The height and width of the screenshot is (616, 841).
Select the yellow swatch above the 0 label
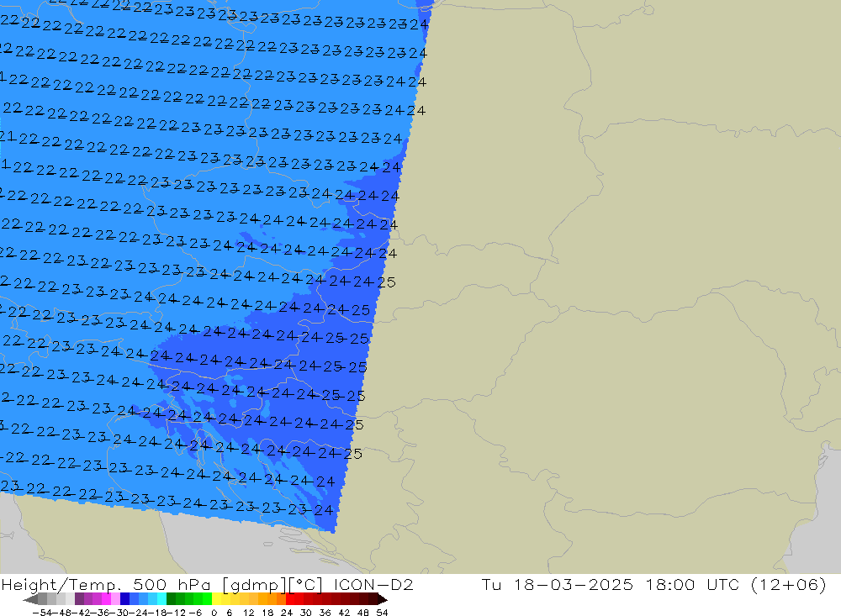[x=216, y=599]
